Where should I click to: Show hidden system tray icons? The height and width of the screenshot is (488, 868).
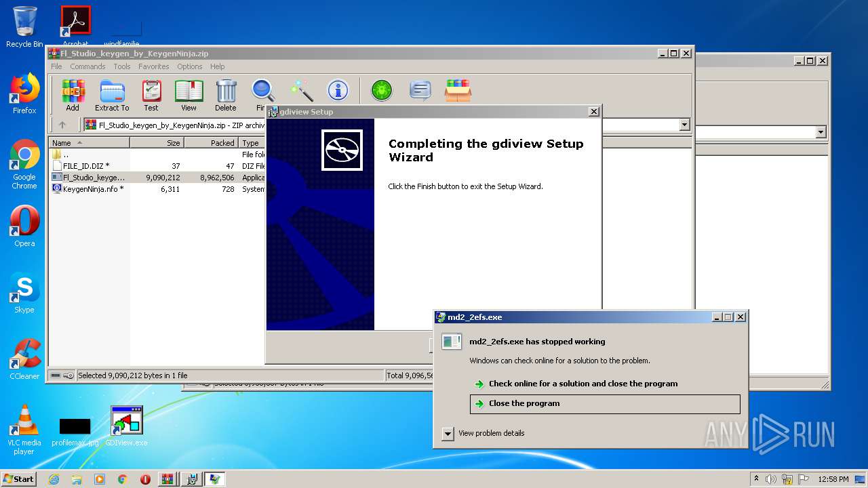click(757, 479)
